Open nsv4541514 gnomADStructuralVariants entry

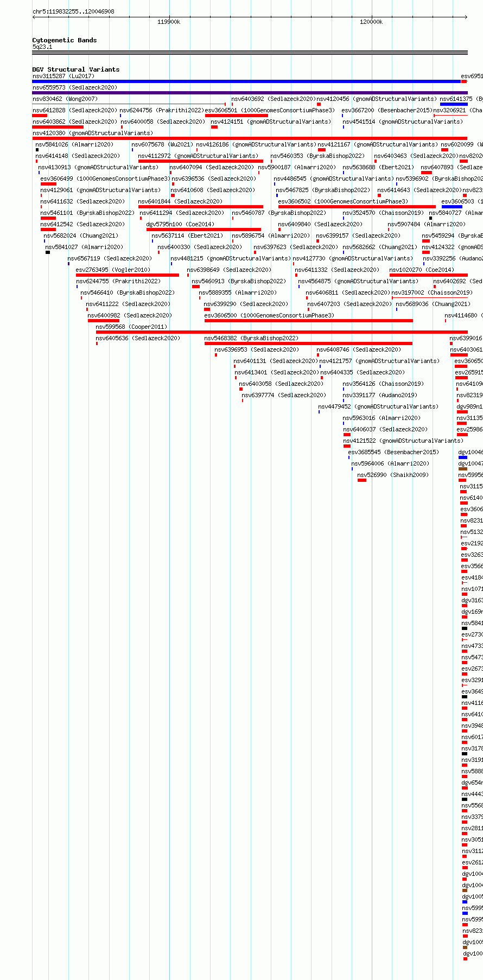pos(403,122)
